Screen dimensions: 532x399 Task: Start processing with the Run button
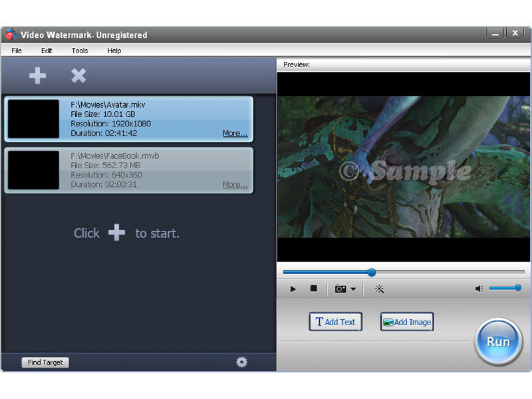point(498,342)
